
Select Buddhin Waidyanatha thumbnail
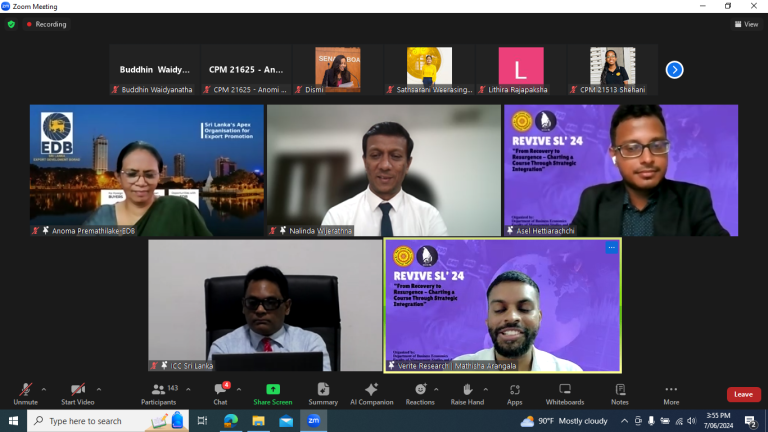(155, 70)
